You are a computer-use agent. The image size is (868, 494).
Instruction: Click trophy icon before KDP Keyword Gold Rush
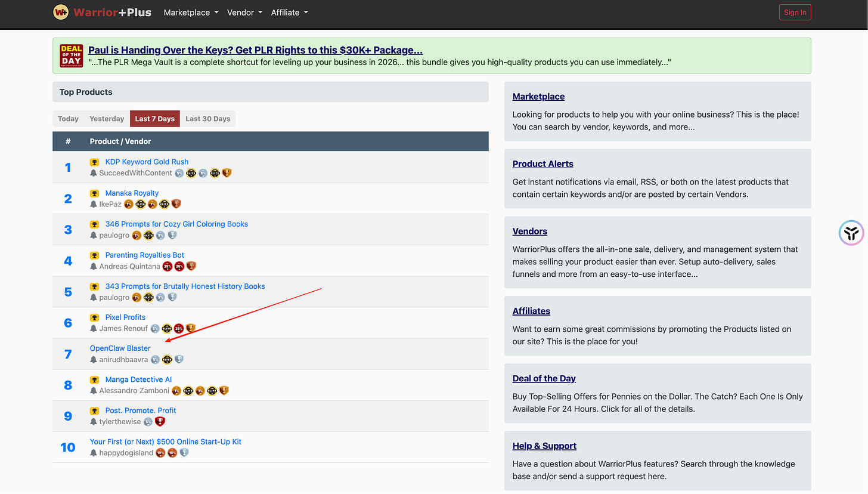[x=94, y=162]
